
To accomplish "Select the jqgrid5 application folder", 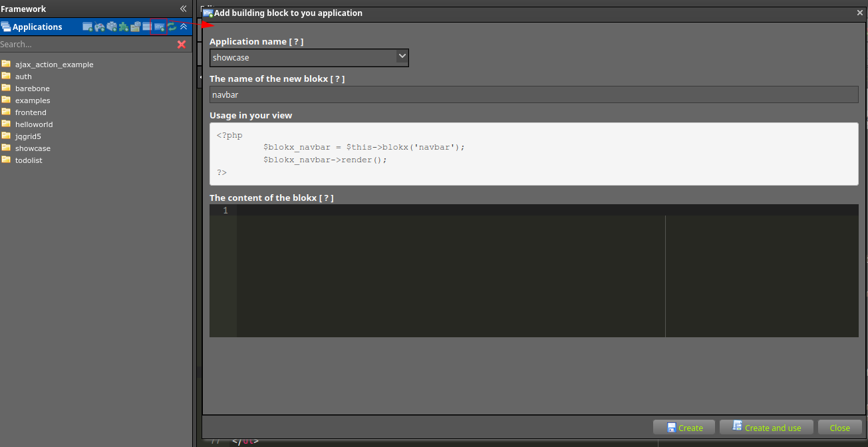I will pos(28,136).
